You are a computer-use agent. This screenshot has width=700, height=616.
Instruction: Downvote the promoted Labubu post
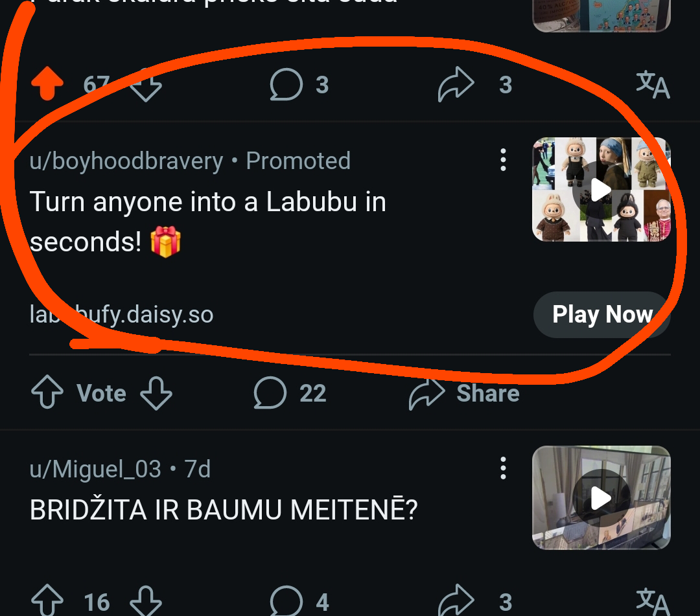156,393
